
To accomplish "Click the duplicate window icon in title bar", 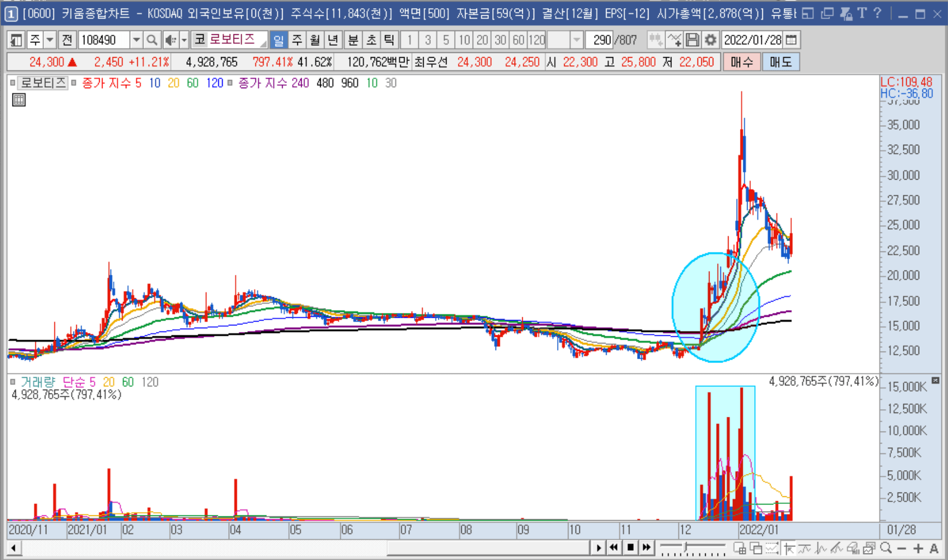I will tap(827, 13).
